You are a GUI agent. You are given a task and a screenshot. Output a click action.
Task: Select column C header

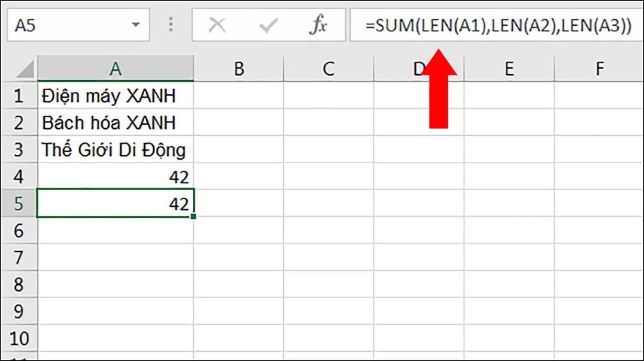pyautogui.click(x=328, y=68)
